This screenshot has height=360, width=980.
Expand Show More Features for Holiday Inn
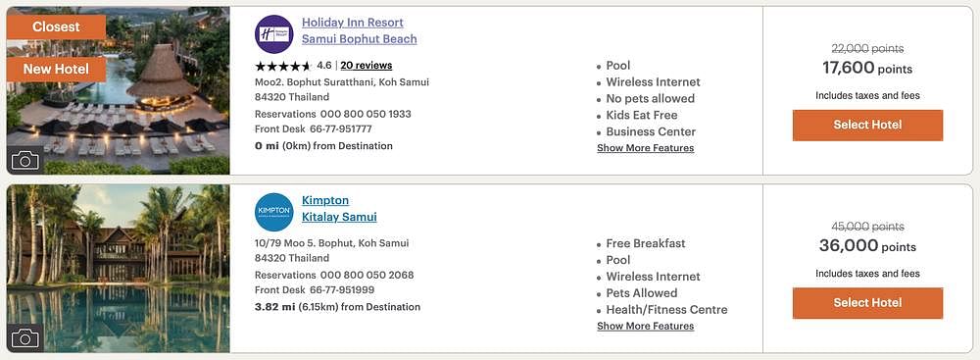(645, 148)
